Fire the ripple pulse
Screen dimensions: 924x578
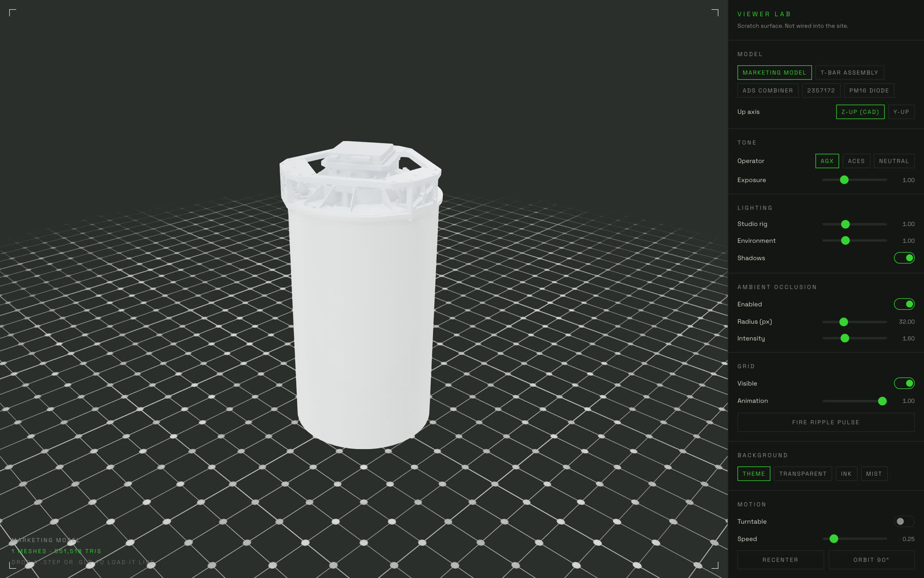click(825, 422)
